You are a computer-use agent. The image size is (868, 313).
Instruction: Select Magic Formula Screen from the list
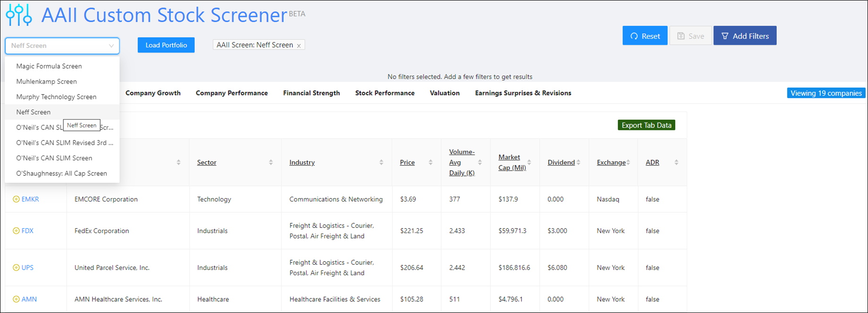coord(49,66)
